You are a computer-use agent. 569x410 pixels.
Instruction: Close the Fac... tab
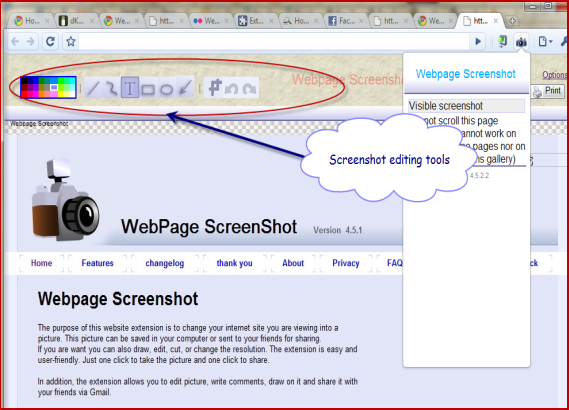coord(361,21)
